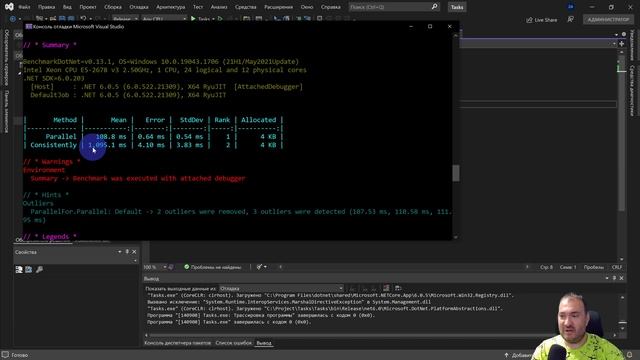Screen dimensions: 640x360
Task: Open the Правка menu
Action: tap(47, 7)
